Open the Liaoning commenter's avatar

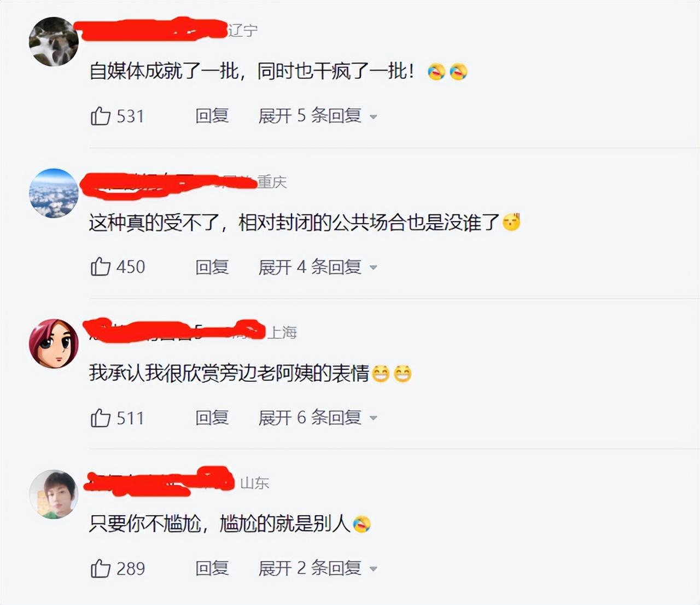tap(54, 42)
